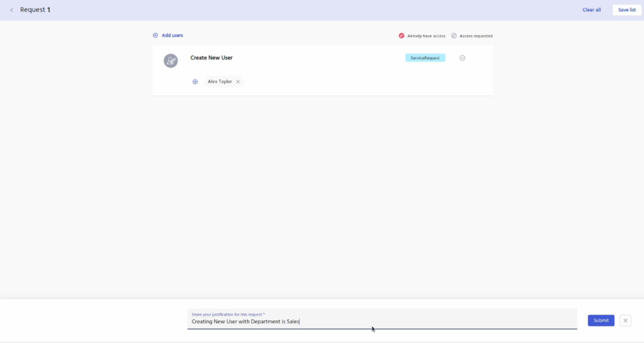Click the back arrow beside Request 1

(12, 10)
